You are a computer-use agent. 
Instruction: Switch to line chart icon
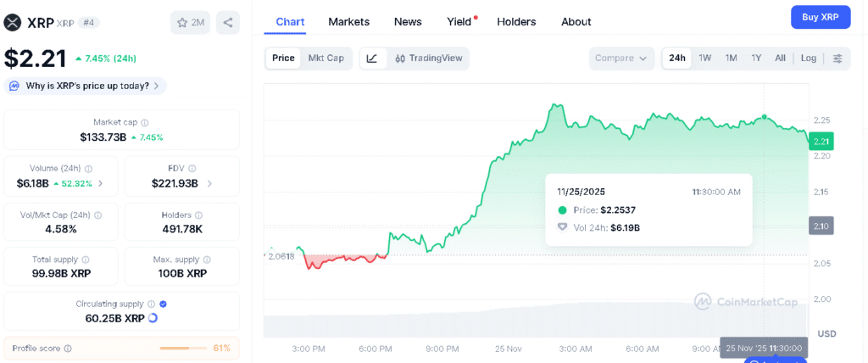(x=372, y=59)
